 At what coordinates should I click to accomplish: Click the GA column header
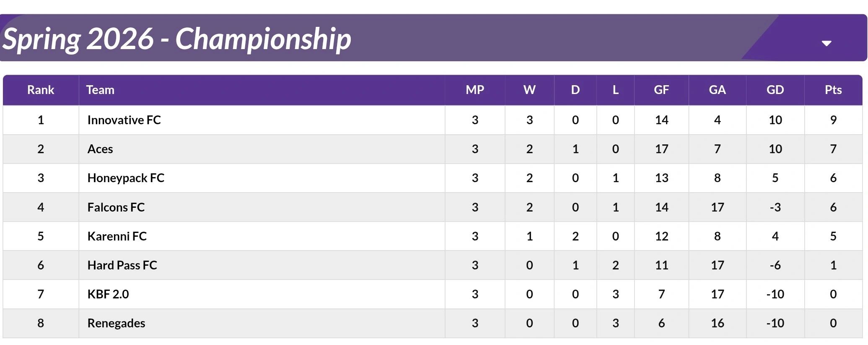(717, 90)
